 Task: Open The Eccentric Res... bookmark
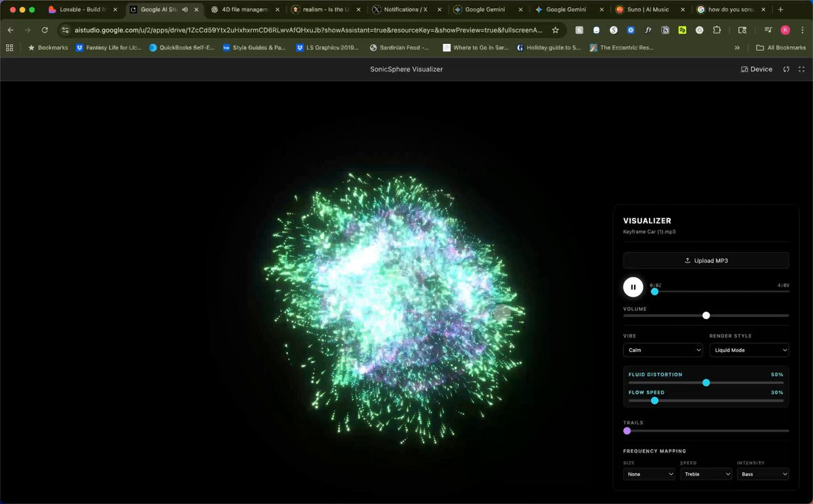[622, 47]
